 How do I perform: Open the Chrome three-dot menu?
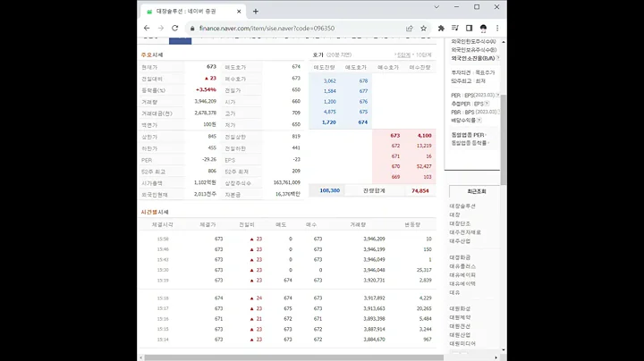(x=497, y=28)
